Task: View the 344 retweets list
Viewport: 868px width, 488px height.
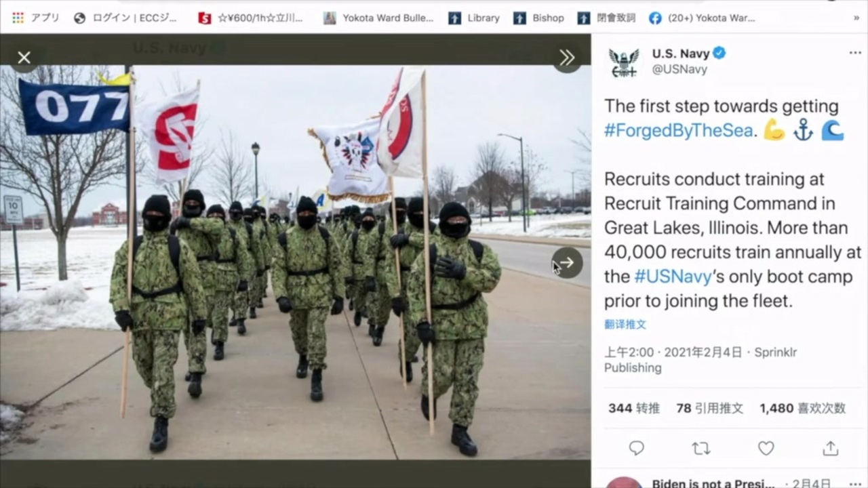Action: (x=634, y=408)
